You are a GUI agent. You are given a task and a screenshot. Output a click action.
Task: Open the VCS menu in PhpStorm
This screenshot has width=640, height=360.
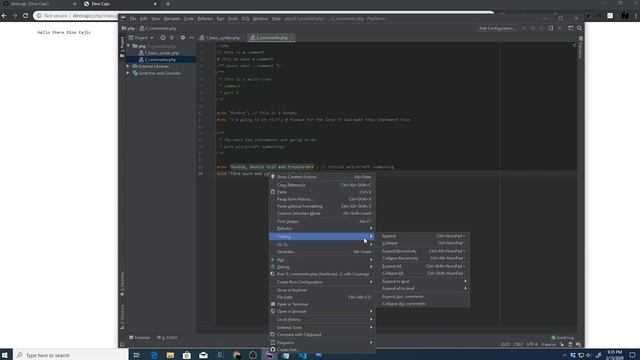pyautogui.click(x=245, y=19)
